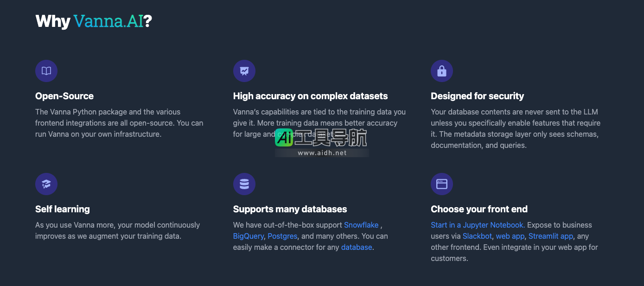644x286 pixels.
Task: Click the 'database' connector link
Action: pyautogui.click(x=357, y=247)
